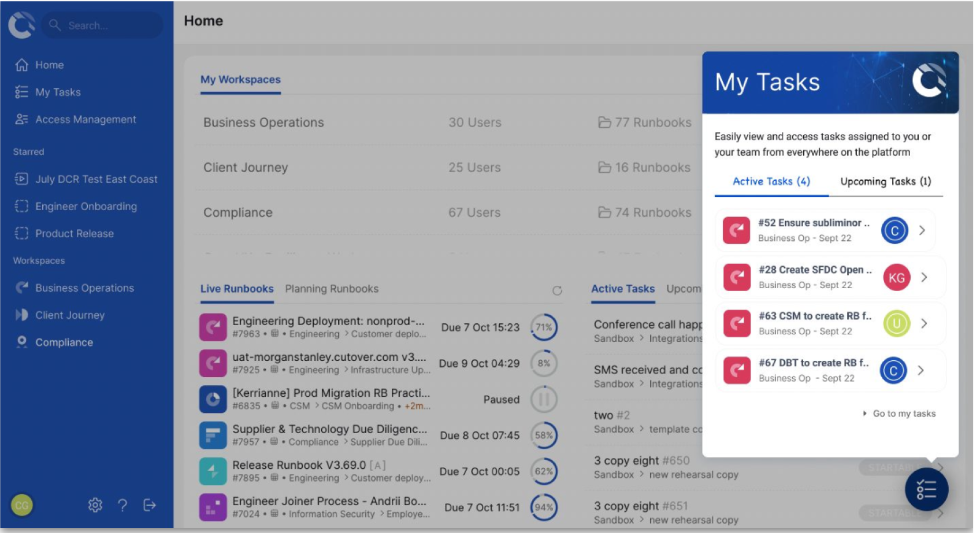Select the My Workspaces tab
This screenshot has height=533, width=980.
coord(240,80)
